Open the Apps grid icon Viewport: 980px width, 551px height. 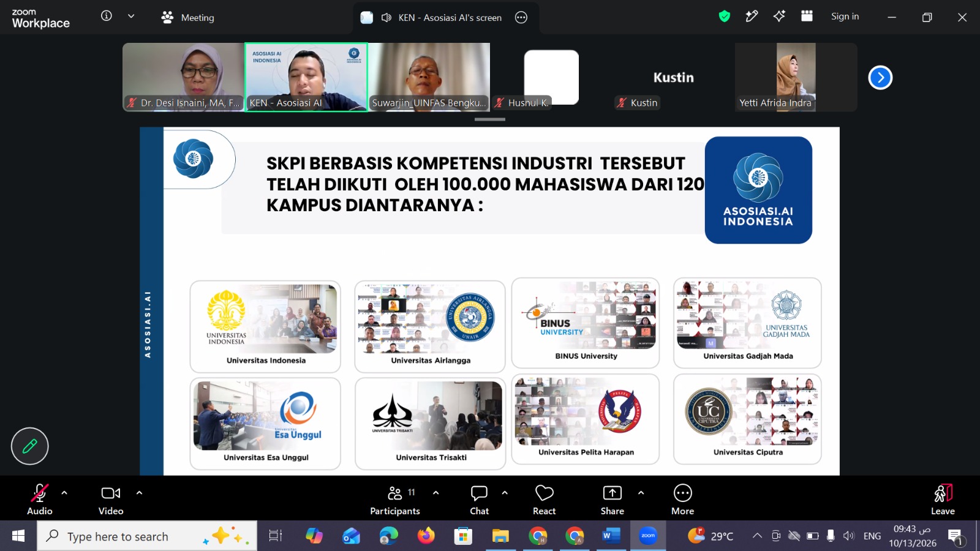(x=807, y=17)
